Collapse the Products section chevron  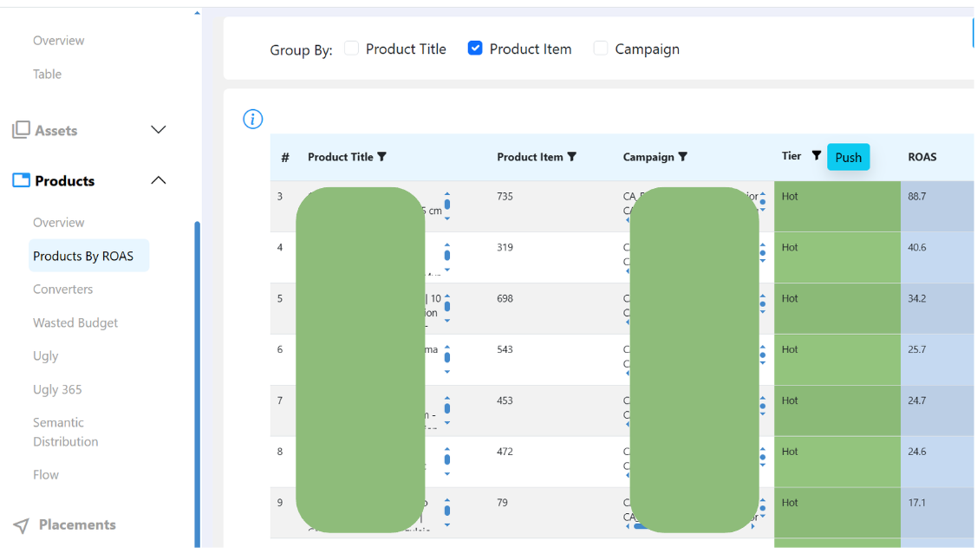click(159, 180)
